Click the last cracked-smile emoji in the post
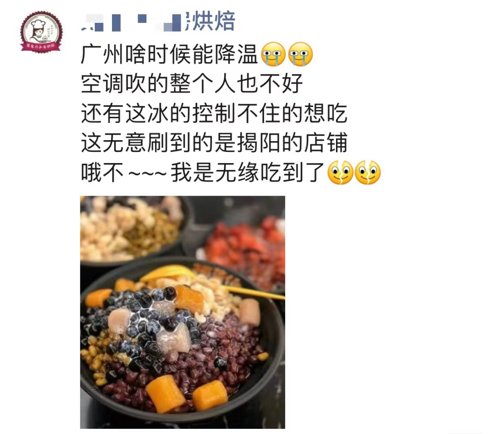 pyautogui.click(x=368, y=172)
